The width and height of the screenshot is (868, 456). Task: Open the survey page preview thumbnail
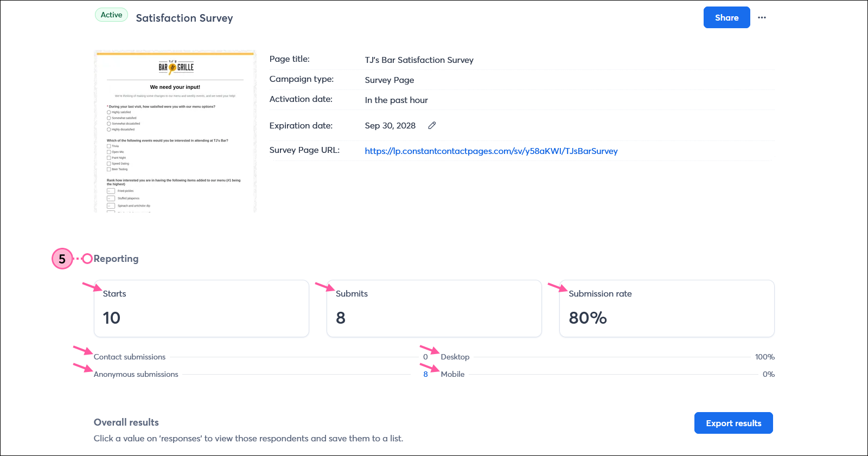[x=175, y=131]
